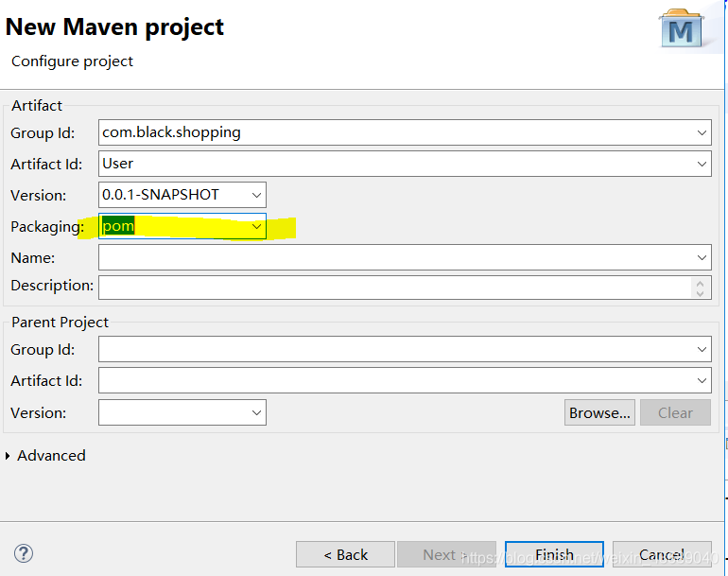Image resolution: width=728 pixels, height=576 pixels.
Task: Open the Parent Project Artifact Id dropdown arrow
Action: point(702,380)
